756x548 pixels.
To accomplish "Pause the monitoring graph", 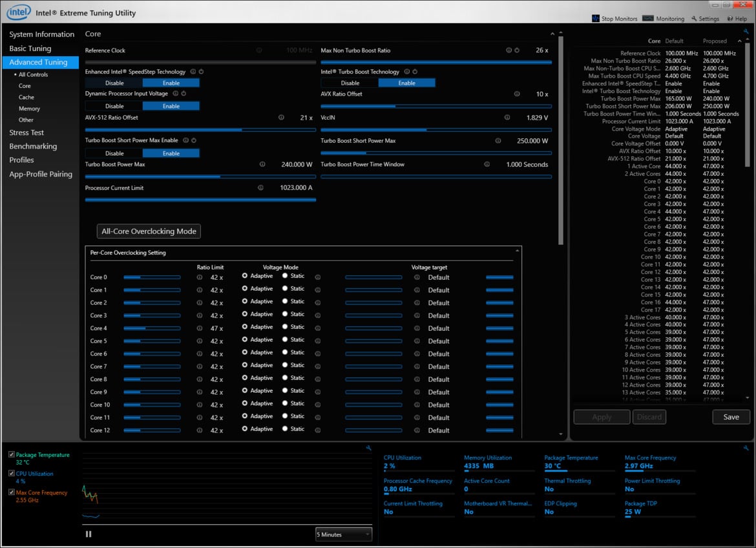I will pyautogui.click(x=89, y=534).
